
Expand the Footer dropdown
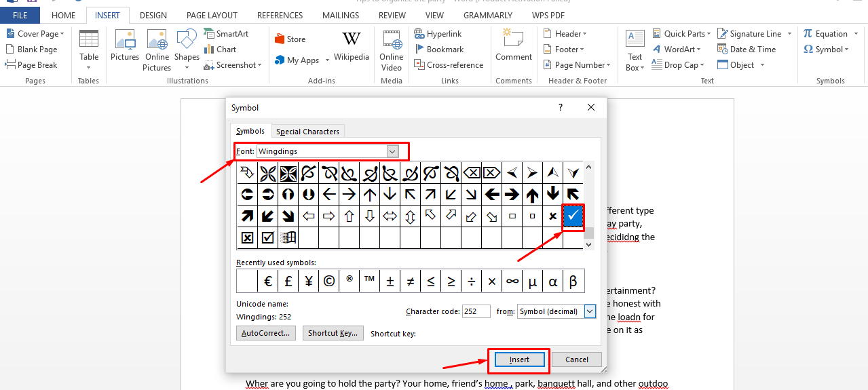pos(582,50)
